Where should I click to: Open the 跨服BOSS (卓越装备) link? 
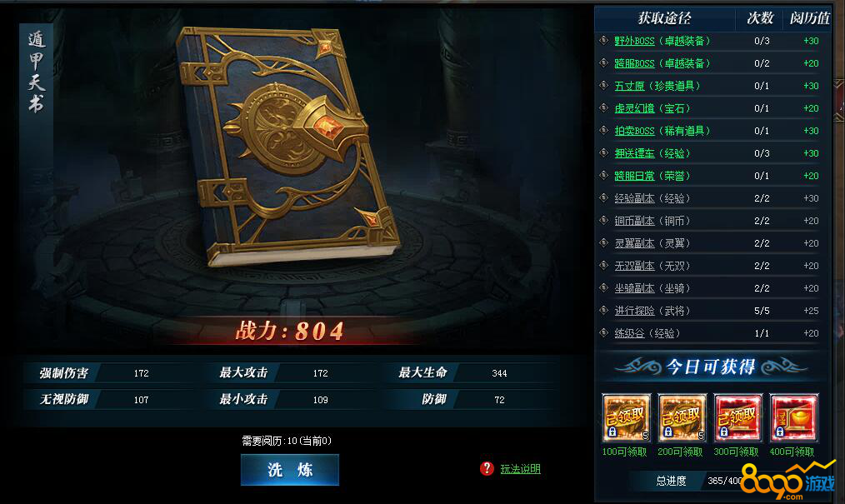coord(662,63)
